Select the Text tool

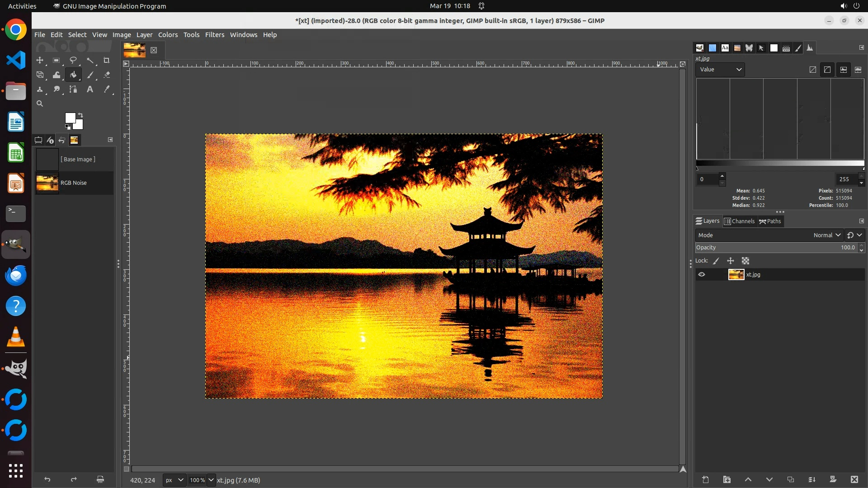click(90, 89)
